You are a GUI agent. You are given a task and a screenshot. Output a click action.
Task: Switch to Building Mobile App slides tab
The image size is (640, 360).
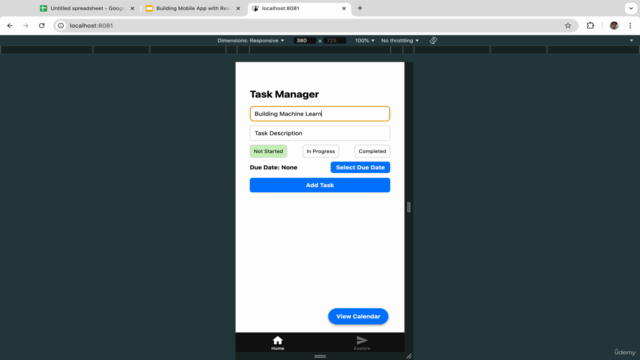tap(193, 8)
